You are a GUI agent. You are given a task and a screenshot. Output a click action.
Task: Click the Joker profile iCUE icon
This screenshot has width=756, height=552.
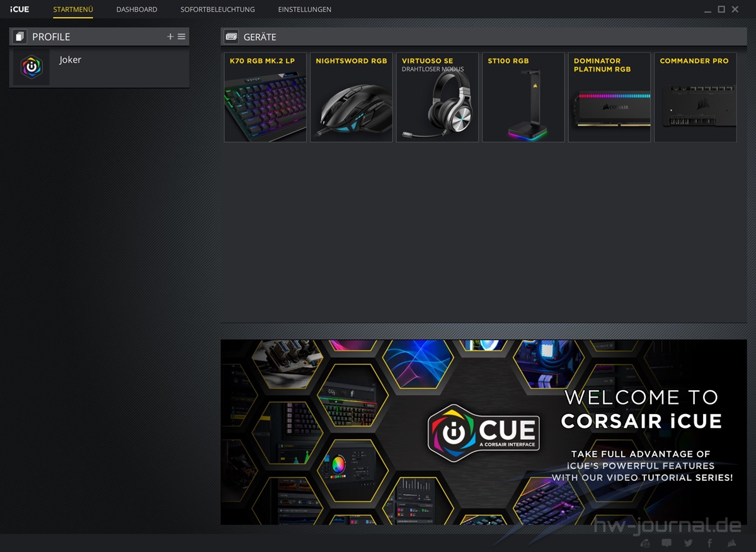[31, 67]
